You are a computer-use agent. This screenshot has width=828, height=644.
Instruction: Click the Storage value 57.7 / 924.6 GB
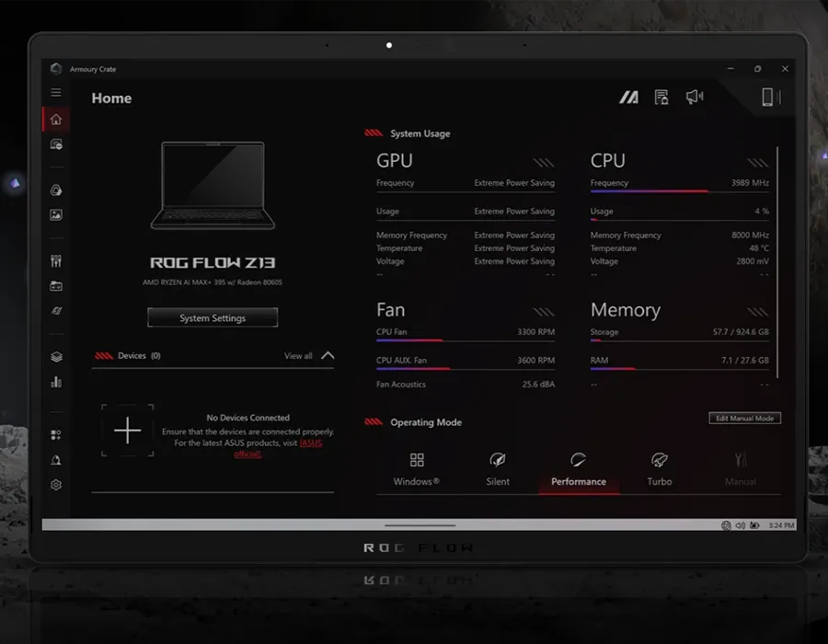[x=741, y=332]
